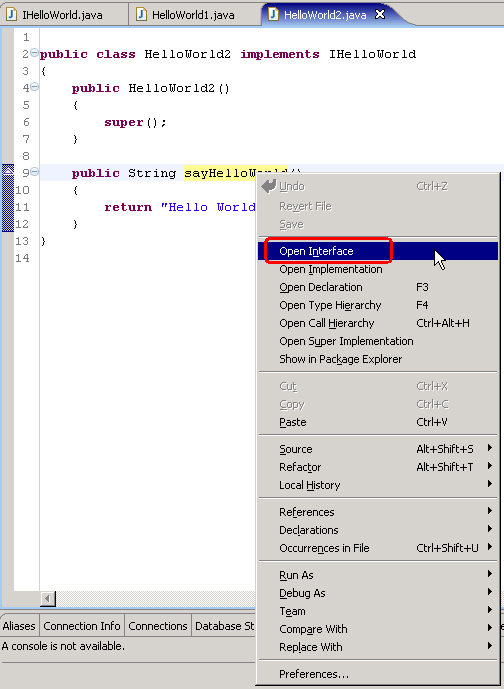Click the "Hello World string literal

tap(208, 207)
